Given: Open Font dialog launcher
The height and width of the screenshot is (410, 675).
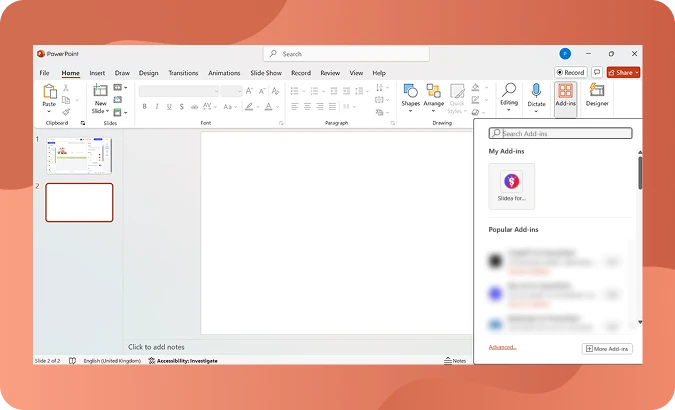Looking at the screenshot, I should tap(281, 123).
